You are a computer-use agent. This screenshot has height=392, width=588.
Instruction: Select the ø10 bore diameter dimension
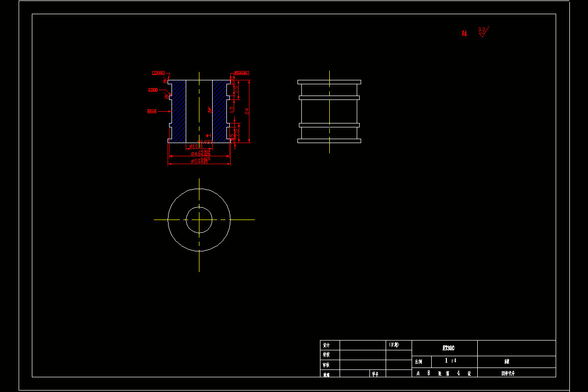196,146
